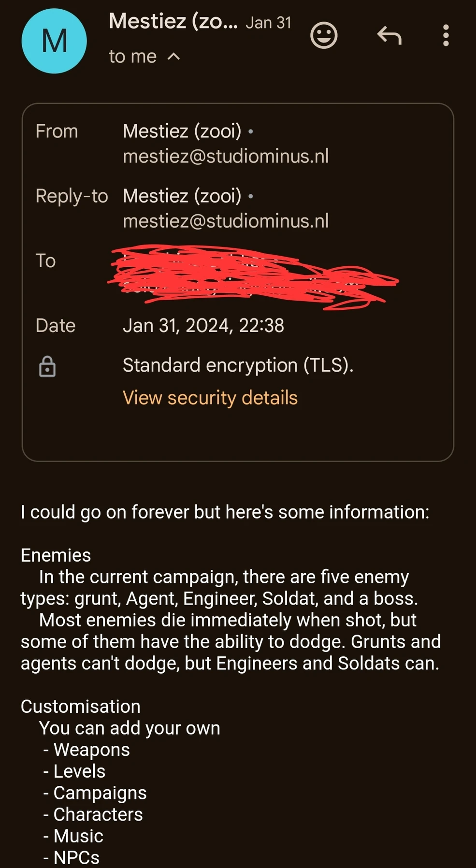
Task: Tap the full date Jan 31, 2024, 22:38
Action: (203, 325)
